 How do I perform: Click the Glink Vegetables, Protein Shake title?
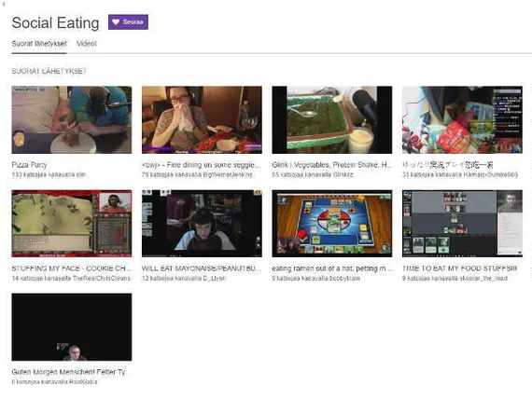331,165
